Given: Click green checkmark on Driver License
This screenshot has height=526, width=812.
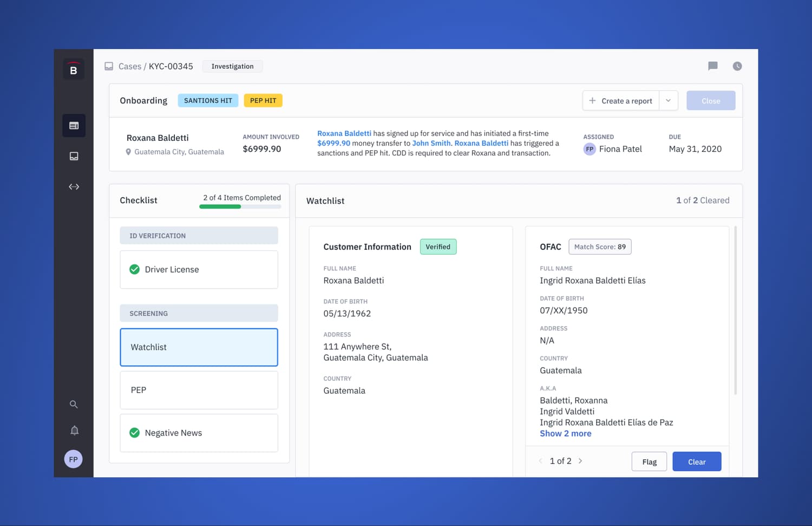Looking at the screenshot, I should (x=134, y=269).
